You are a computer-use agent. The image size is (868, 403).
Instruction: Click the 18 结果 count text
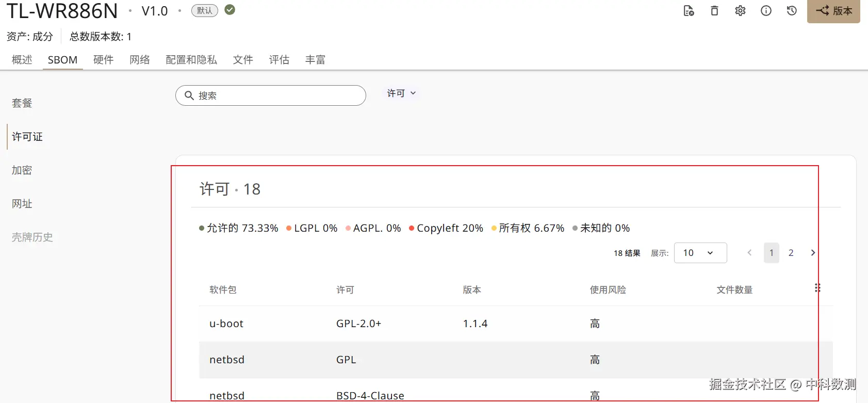[x=627, y=253]
